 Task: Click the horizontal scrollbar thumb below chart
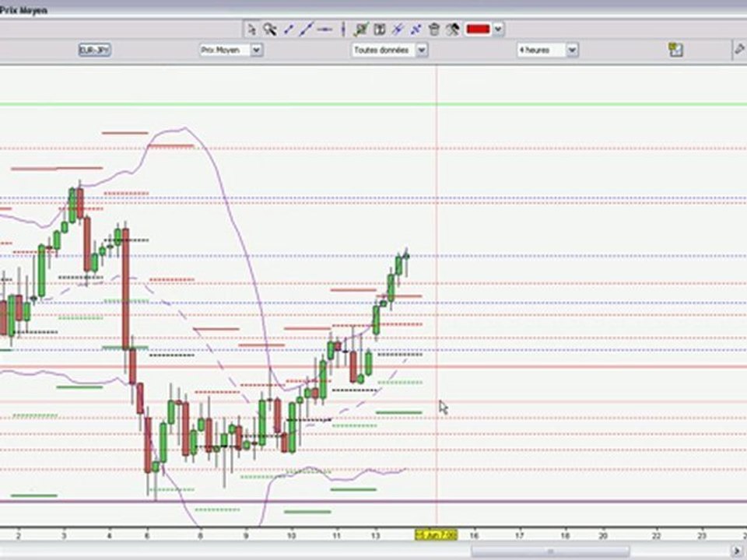pyautogui.click(x=550, y=551)
